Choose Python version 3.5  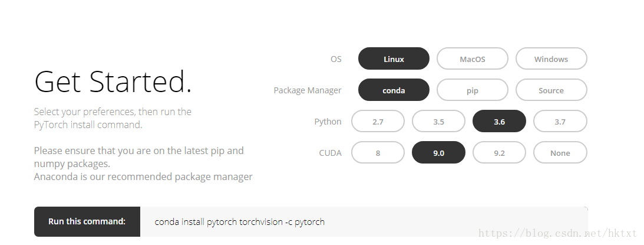tap(438, 122)
